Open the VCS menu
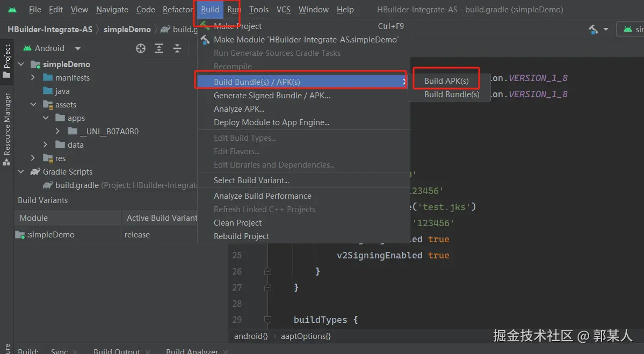The image size is (644, 354). (284, 10)
